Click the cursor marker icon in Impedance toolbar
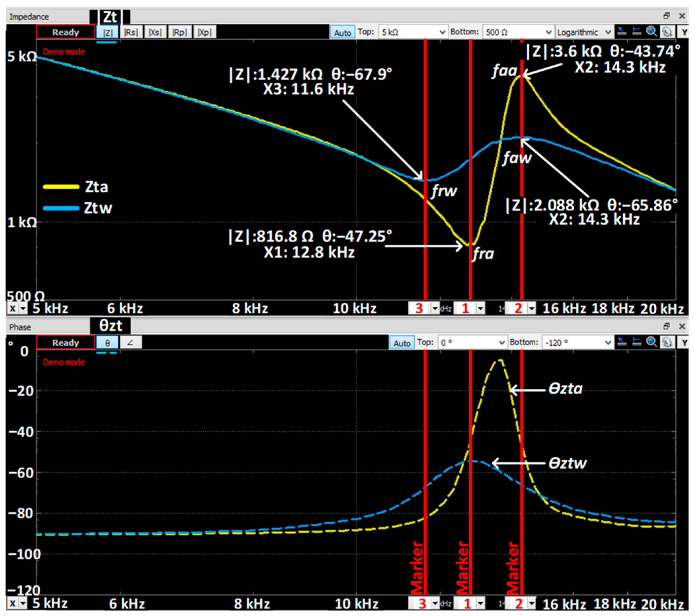The height and width of the screenshot is (616, 695). (622, 32)
